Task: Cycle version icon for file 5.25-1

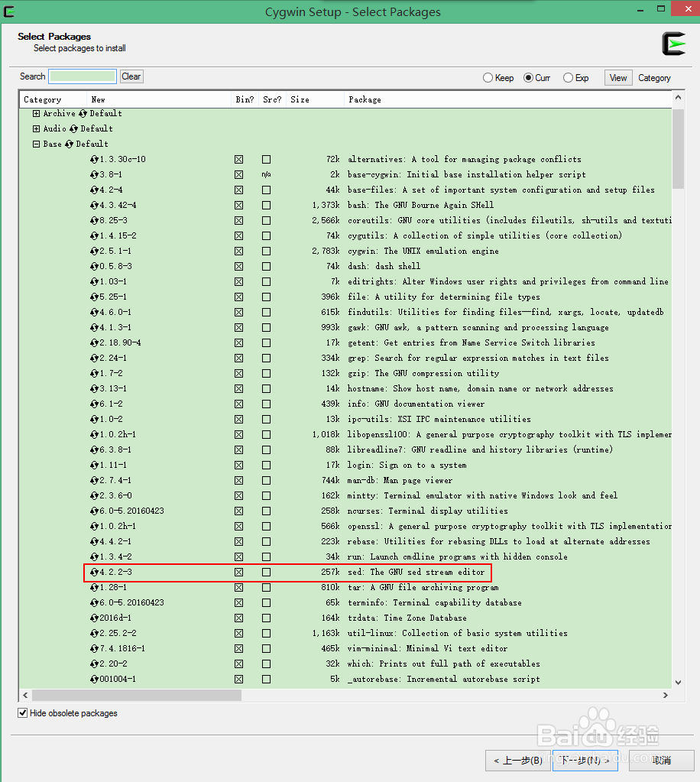Action: 94,297
